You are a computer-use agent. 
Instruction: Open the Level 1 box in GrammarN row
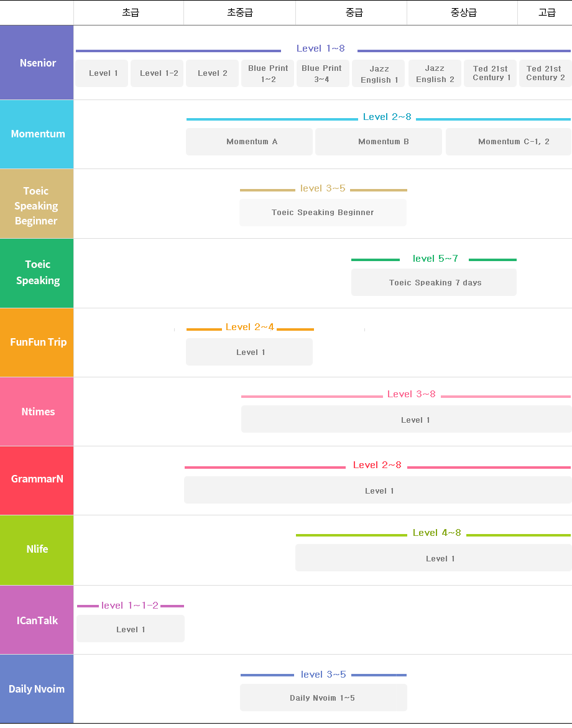378,491
